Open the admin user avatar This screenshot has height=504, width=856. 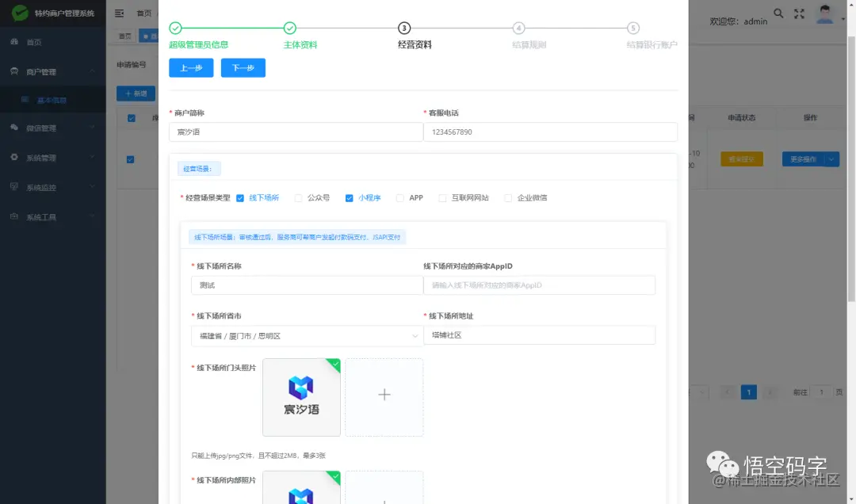coord(824,13)
